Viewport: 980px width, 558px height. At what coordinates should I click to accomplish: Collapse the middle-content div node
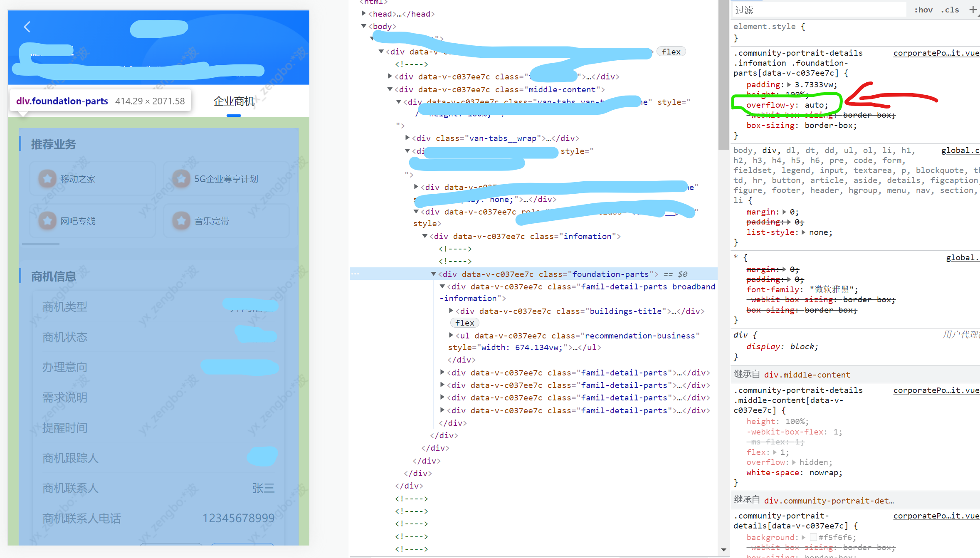(x=390, y=89)
